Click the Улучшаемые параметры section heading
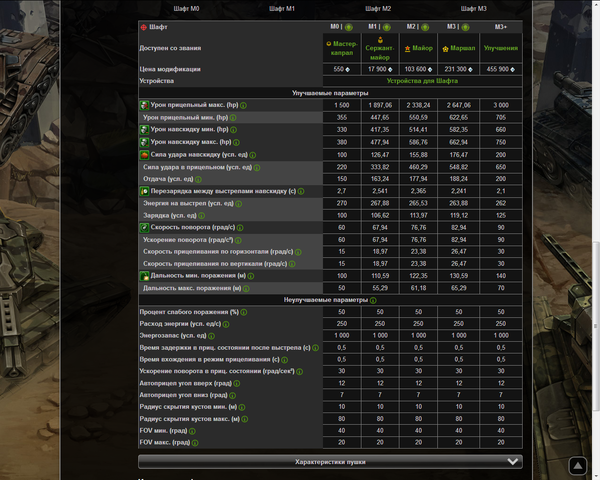This screenshot has height=480, width=600. click(330, 93)
